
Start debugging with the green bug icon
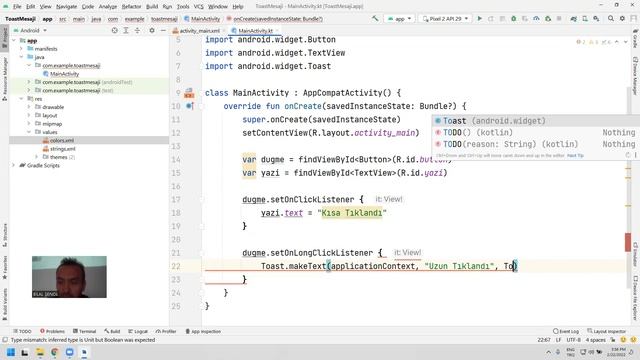[x=513, y=19]
